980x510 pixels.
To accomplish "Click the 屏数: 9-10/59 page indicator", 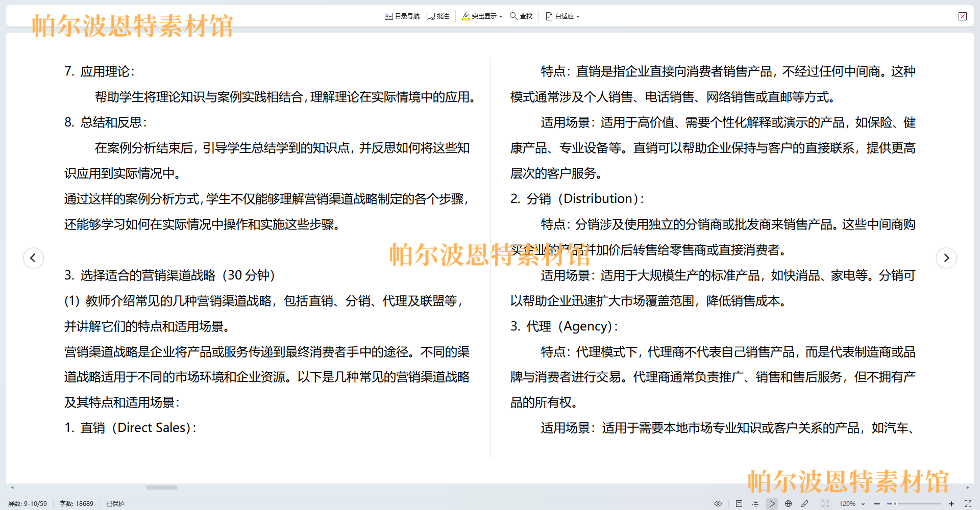I will pyautogui.click(x=28, y=503).
